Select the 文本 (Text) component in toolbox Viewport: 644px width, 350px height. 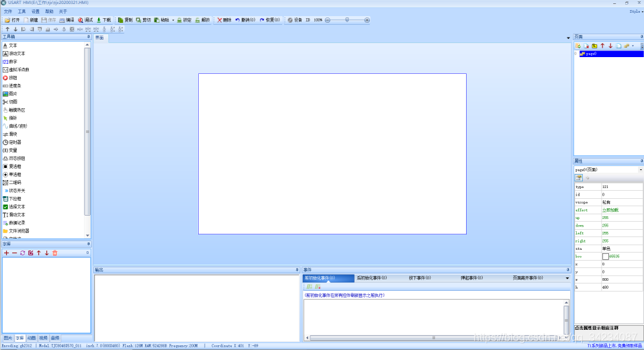click(x=10, y=46)
